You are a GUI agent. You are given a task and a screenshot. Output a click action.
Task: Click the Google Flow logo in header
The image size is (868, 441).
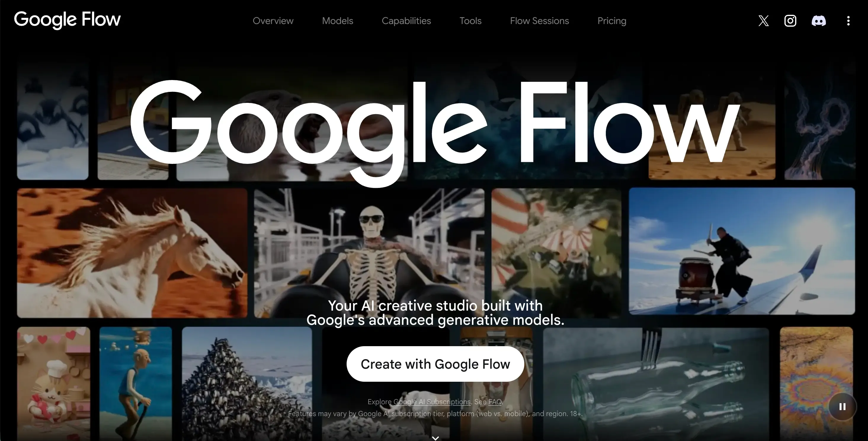67,20
